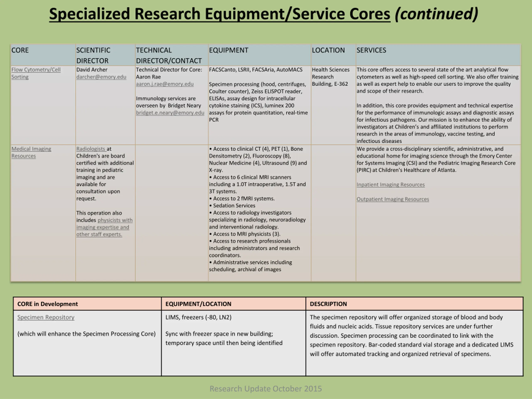Click the specimen repository description paragraph
This screenshot has height=399, width=532.
(411, 335)
